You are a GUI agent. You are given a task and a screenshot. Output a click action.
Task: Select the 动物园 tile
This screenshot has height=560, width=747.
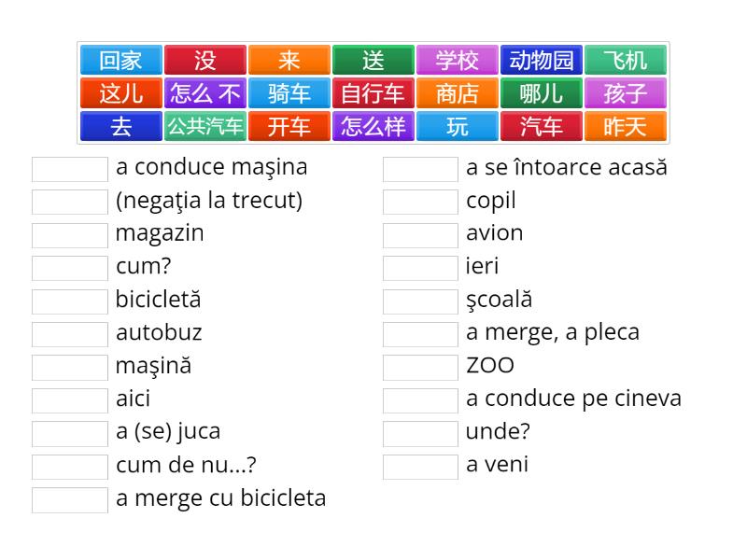pos(542,60)
